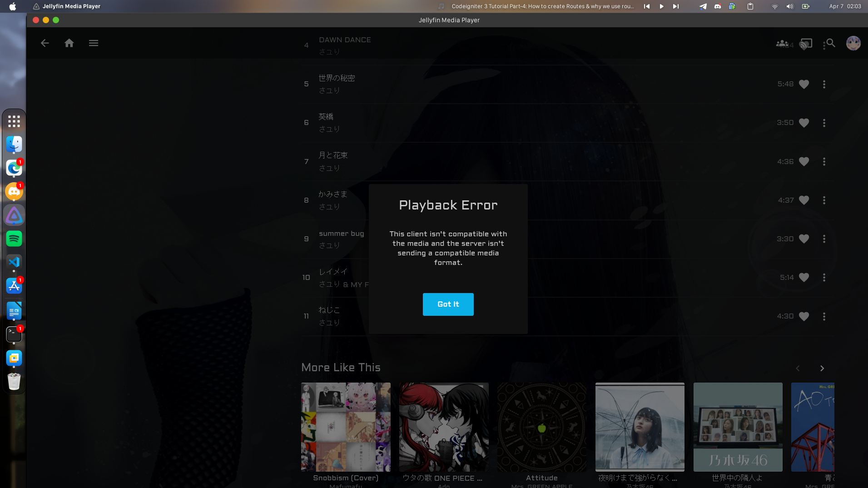The height and width of the screenshot is (488, 868).
Task: Favorite the track 世界の秘密
Action: coord(804,84)
